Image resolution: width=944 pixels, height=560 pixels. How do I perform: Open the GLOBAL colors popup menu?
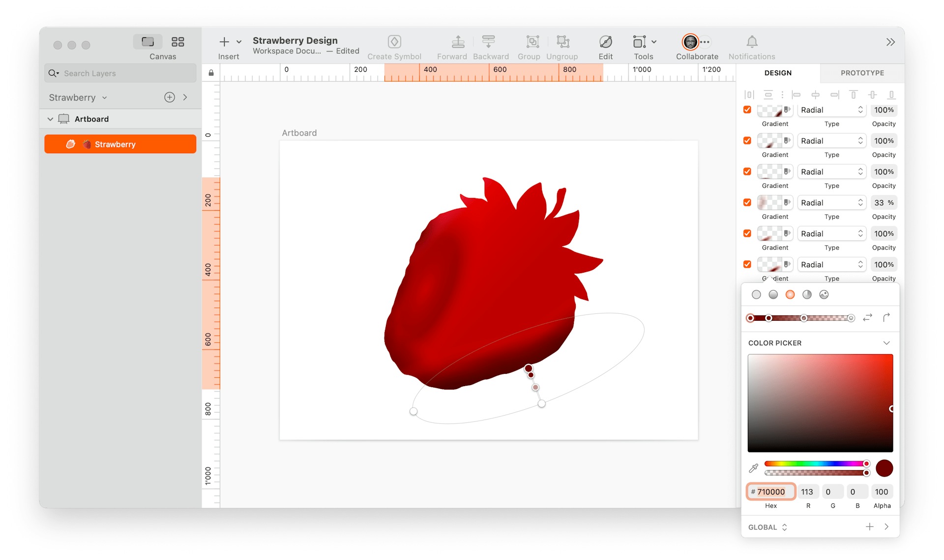[x=767, y=527]
